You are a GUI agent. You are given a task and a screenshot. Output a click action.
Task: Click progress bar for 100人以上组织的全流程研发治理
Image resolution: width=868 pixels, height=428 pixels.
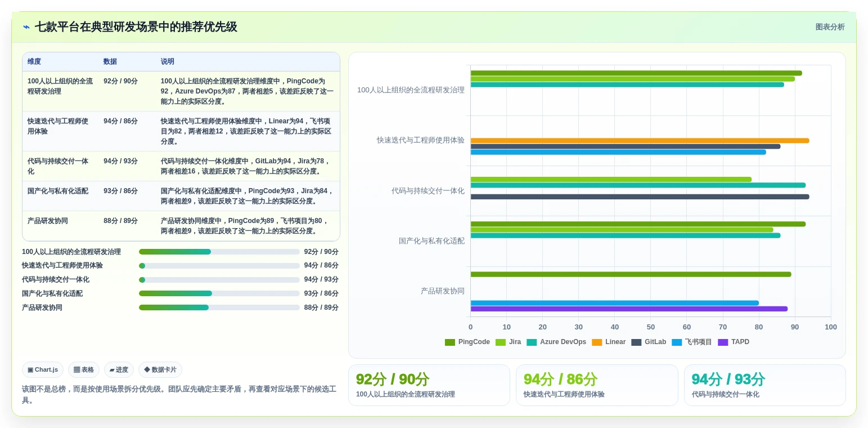(219, 252)
